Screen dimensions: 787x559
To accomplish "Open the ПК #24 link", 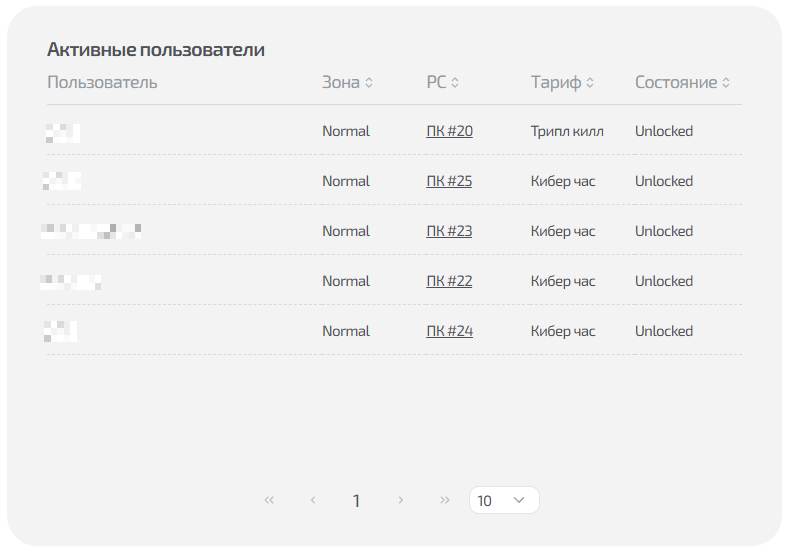I will pyautogui.click(x=449, y=331).
